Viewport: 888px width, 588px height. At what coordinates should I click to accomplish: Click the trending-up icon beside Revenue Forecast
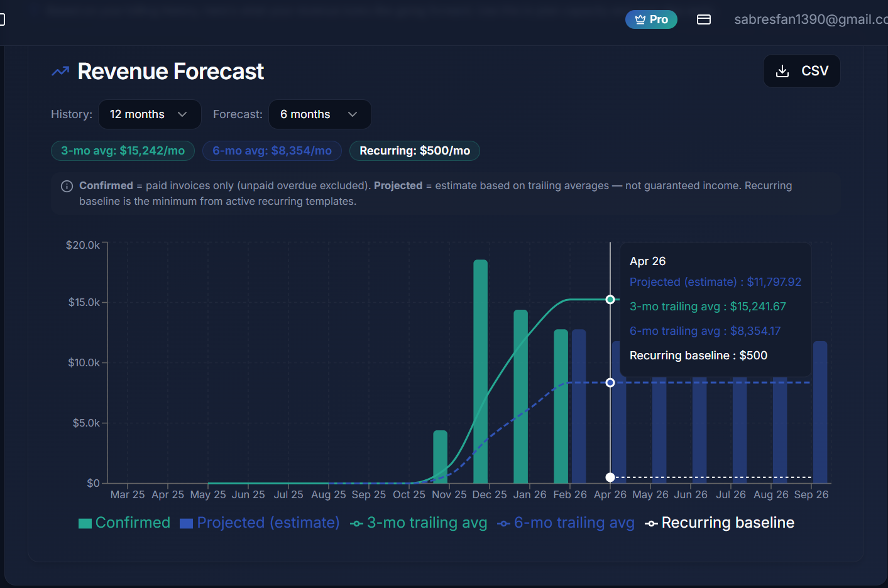(60, 72)
